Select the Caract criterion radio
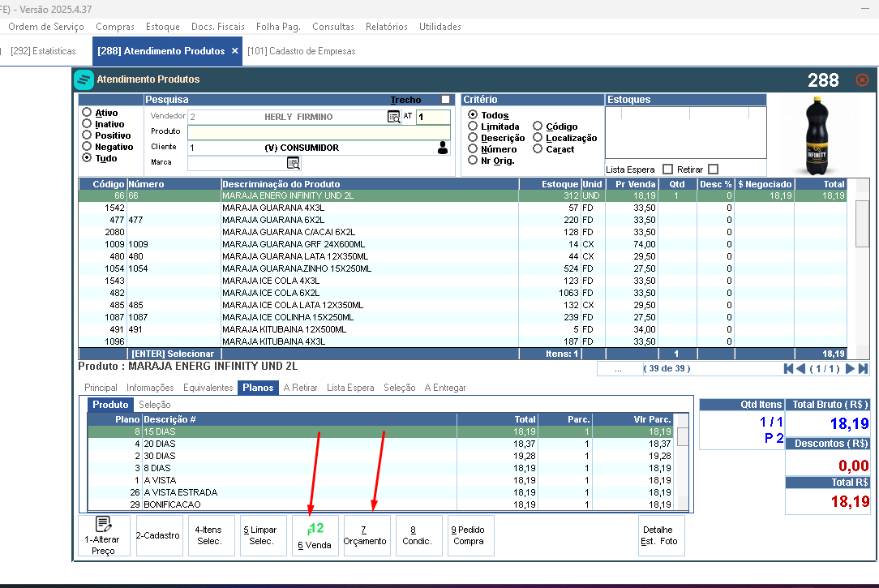879x588 pixels. tap(538, 148)
